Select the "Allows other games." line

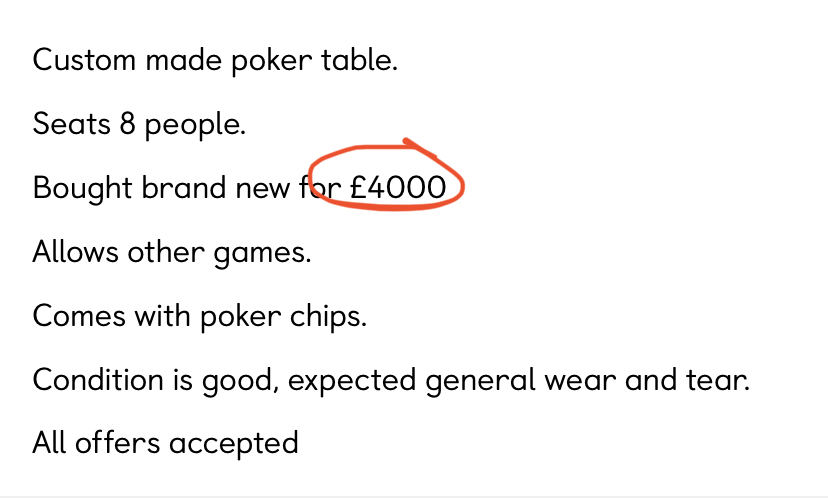(172, 252)
